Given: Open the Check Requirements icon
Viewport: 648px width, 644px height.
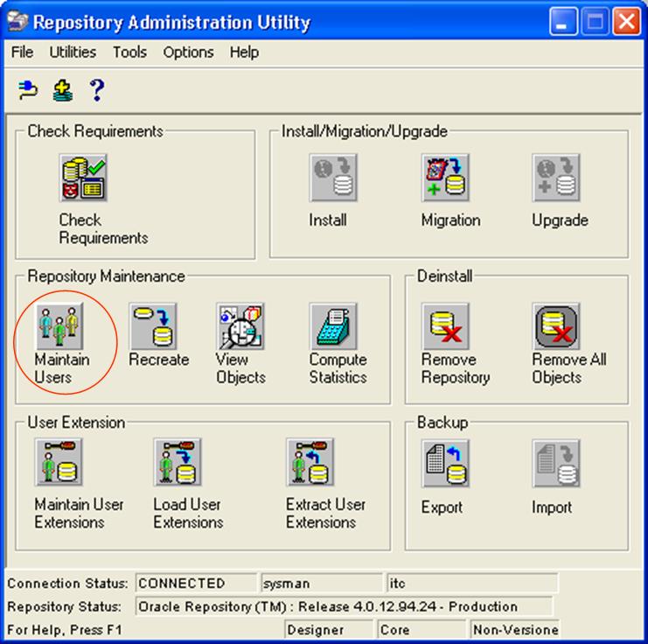Looking at the screenshot, I should (83, 178).
